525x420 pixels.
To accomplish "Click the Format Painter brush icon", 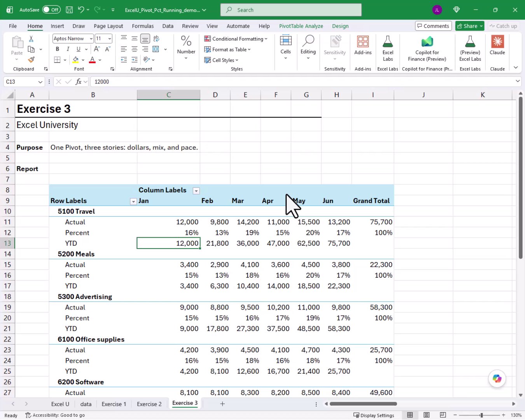I will [31, 60].
